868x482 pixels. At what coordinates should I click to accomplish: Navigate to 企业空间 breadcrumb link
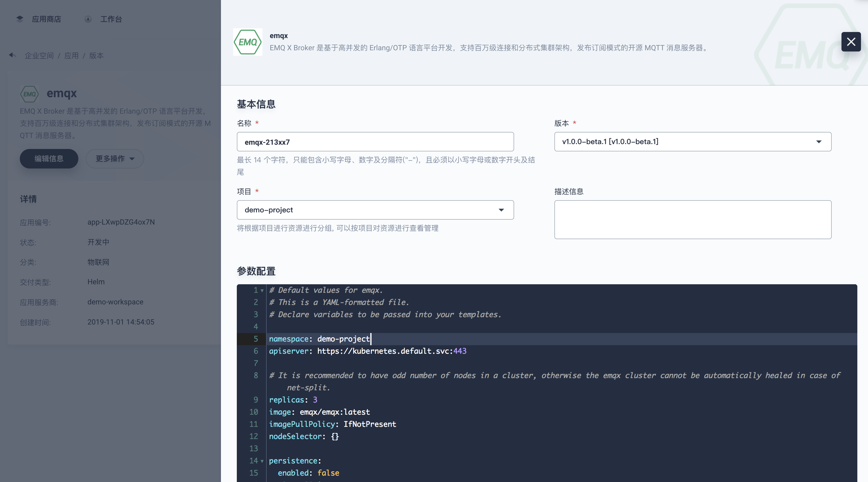tap(39, 55)
